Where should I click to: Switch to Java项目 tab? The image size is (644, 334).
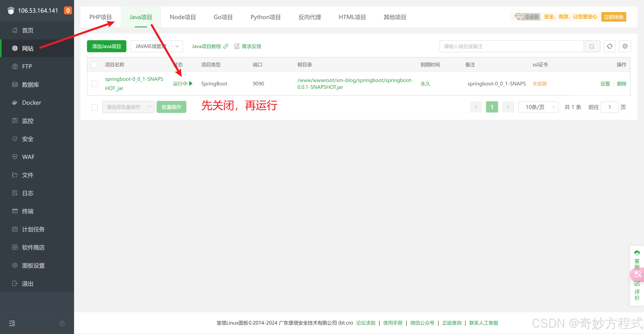[x=141, y=17]
